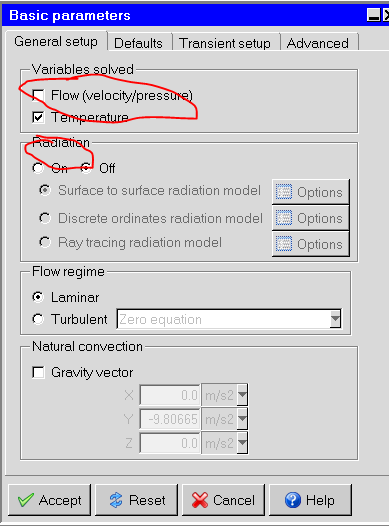
Task: Click the Y gravity value field
Action: coord(170,419)
